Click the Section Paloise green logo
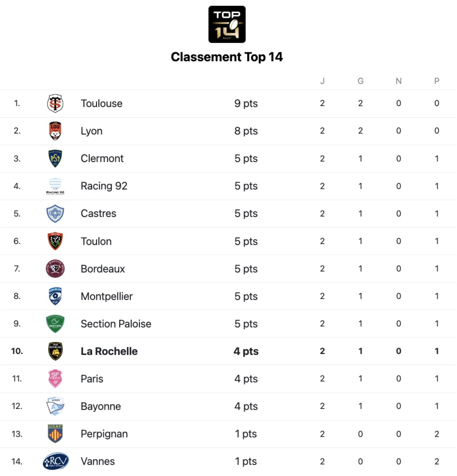 click(55, 324)
